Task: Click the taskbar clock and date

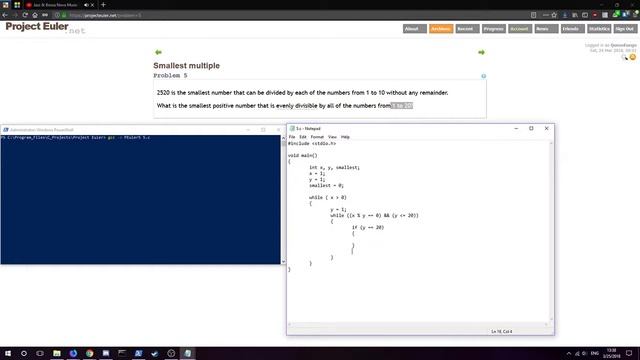Action: [611, 353]
